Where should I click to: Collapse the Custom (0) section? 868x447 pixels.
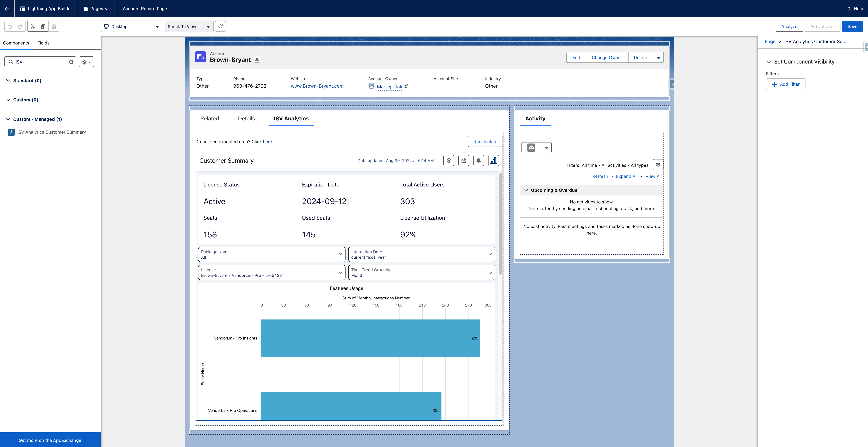[x=8, y=100]
